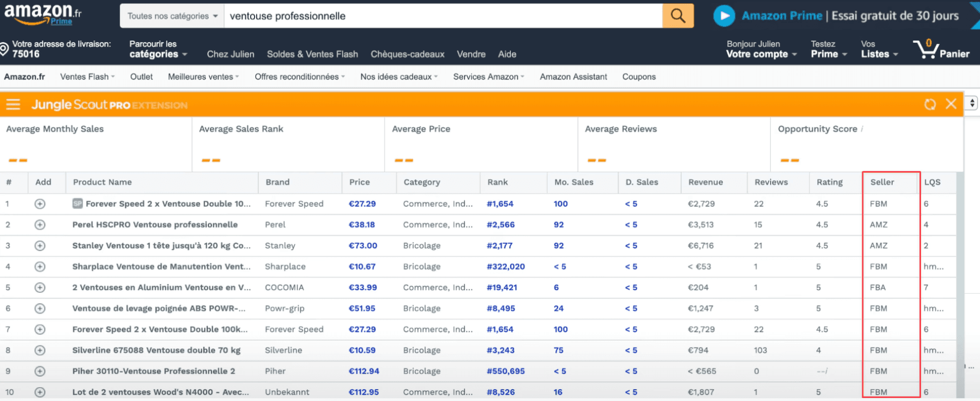Image resolution: width=980 pixels, height=401 pixels.
Task: Expand Parcourir les catégories menu
Action: coord(158,49)
